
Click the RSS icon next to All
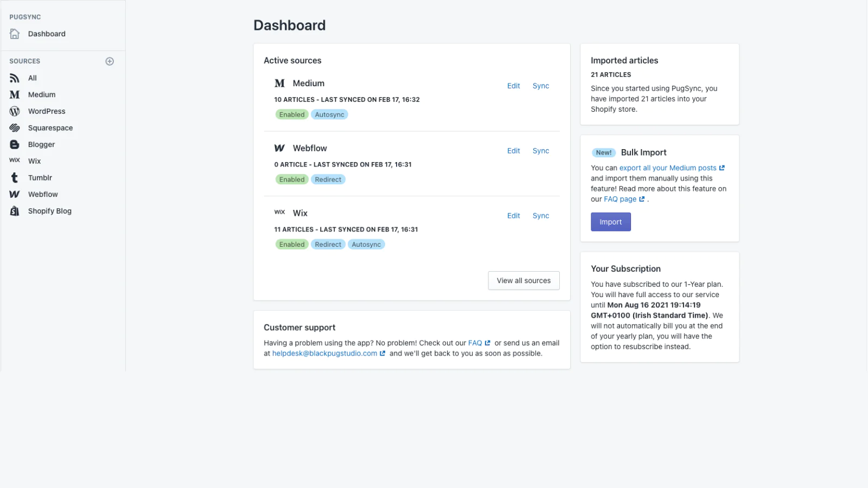point(15,78)
